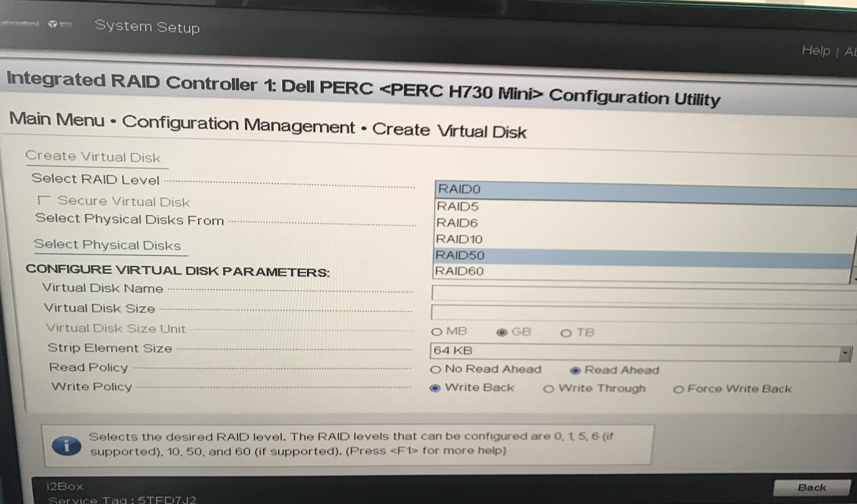
Task: Select Read Ahead read policy
Action: pos(575,370)
